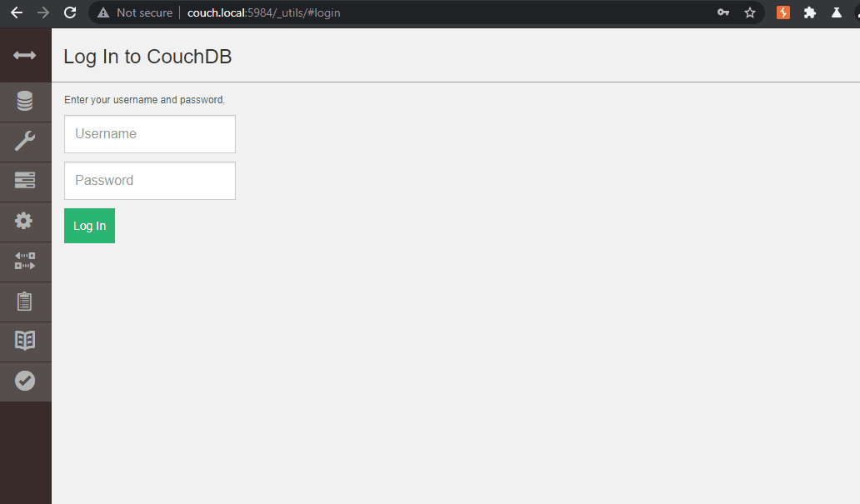860x504 pixels.
Task: View site info via the Not secure warning
Action: (135, 12)
